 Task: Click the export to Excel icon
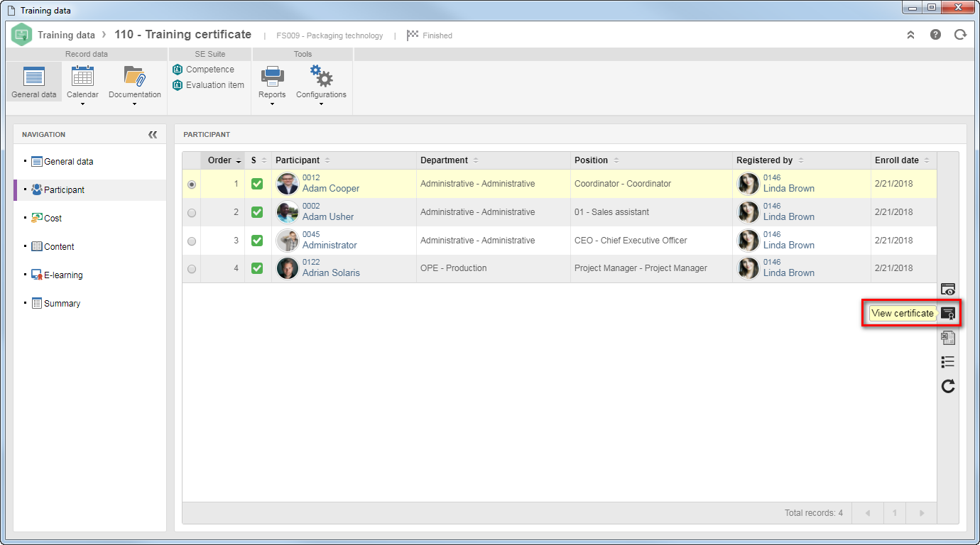tap(948, 338)
